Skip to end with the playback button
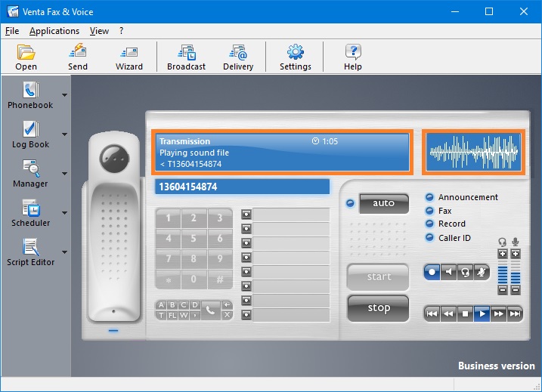This screenshot has width=542, height=392. 515,313
